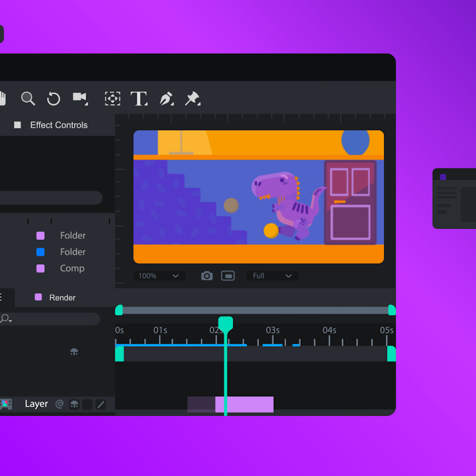Select the blue Folder in the project panel
476x476 pixels.
point(72,252)
